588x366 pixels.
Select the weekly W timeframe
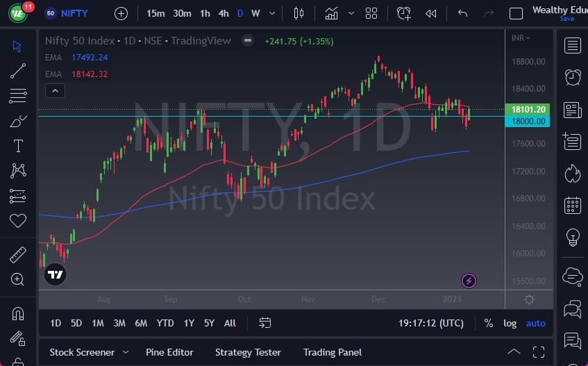(255, 13)
